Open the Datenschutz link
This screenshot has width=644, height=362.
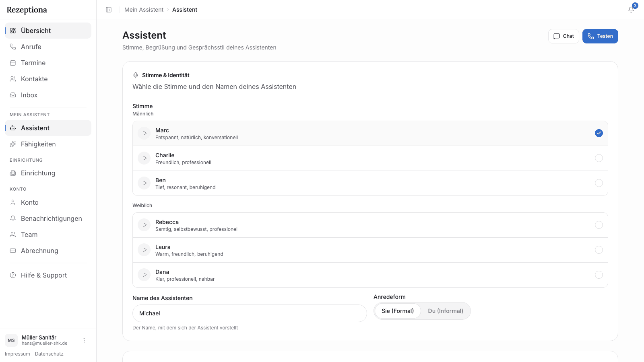pyautogui.click(x=49, y=354)
